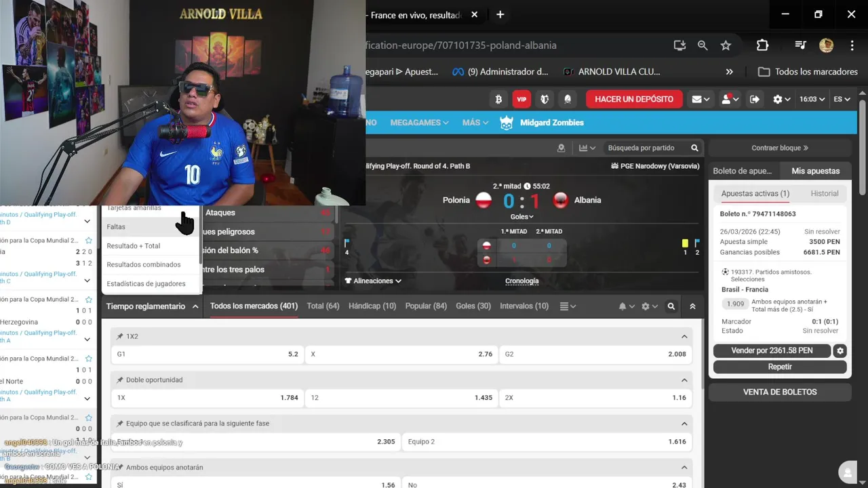Click the magnifier in match search field
Image resolution: width=868 pixels, height=488 pixels.
pos(694,148)
